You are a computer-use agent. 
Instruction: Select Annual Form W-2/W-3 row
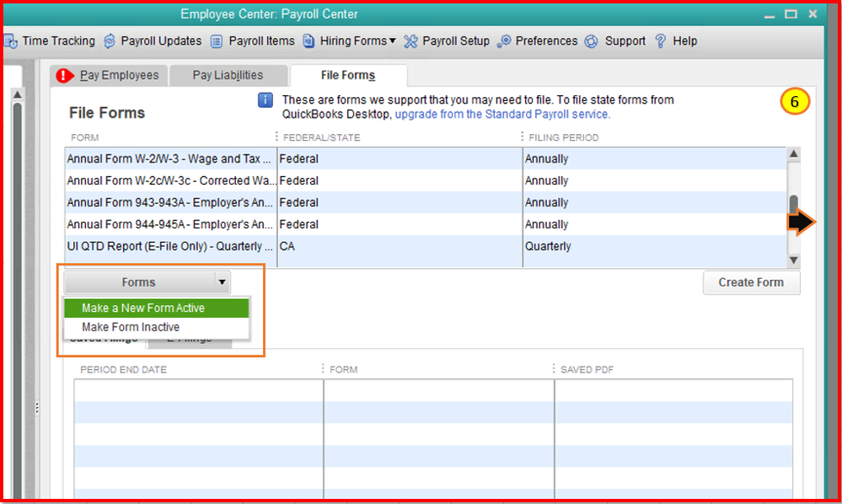426,159
